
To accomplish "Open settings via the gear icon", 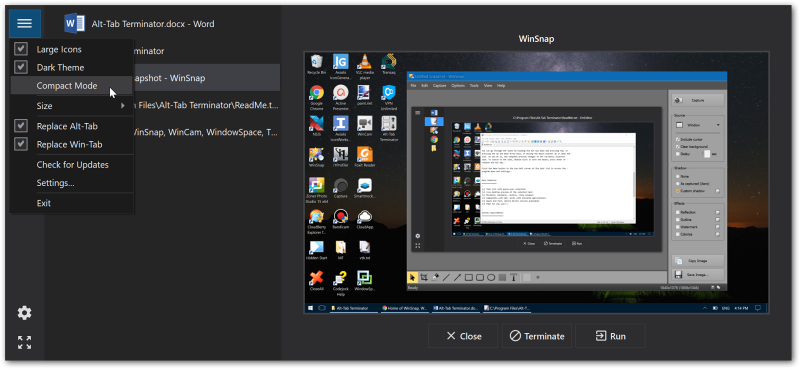I will click(24, 313).
